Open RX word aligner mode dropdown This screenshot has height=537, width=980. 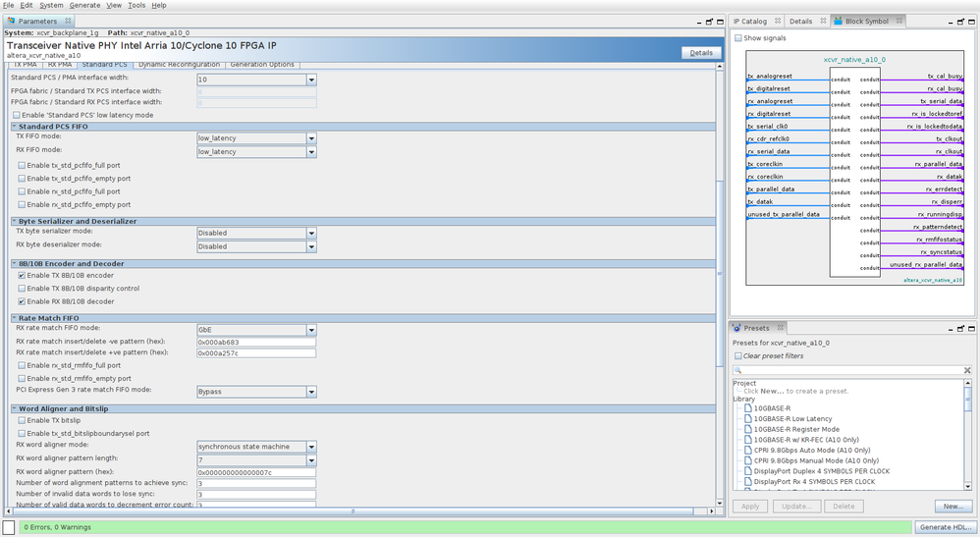311,447
